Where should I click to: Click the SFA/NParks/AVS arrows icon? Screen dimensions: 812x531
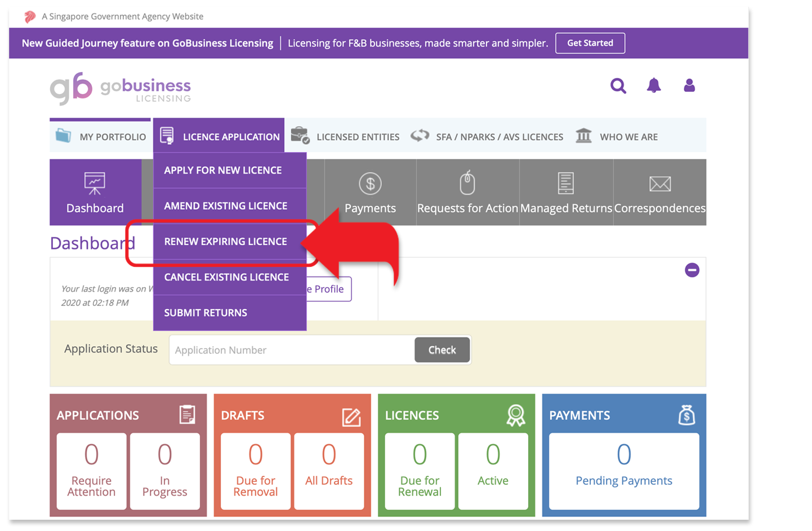[420, 136]
